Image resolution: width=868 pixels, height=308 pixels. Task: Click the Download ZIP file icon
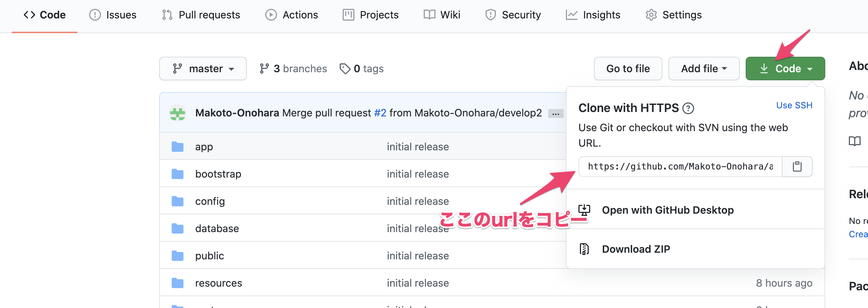(584, 249)
